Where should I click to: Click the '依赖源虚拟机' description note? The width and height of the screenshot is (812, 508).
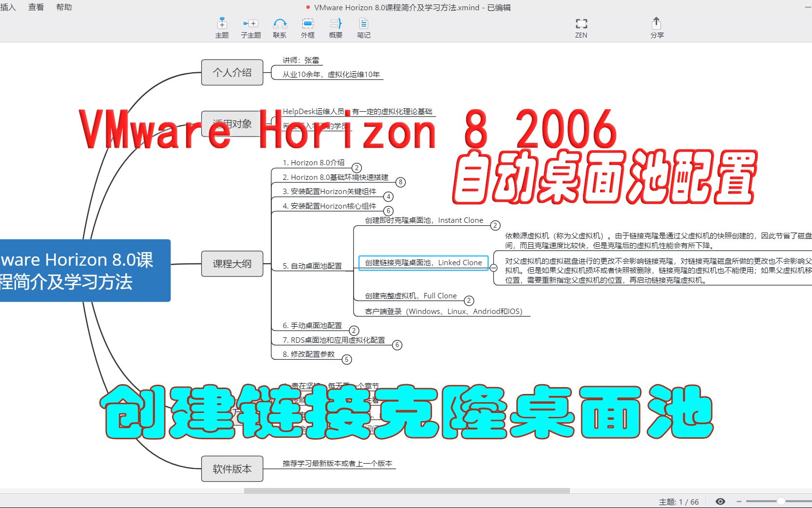click(x=658, y=241)
